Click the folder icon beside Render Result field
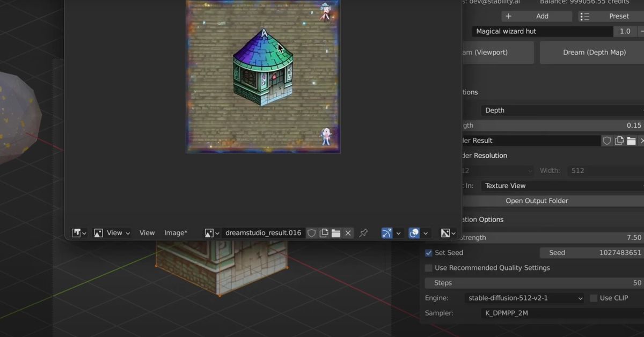The image size is (644, 337). pos(631,141)
